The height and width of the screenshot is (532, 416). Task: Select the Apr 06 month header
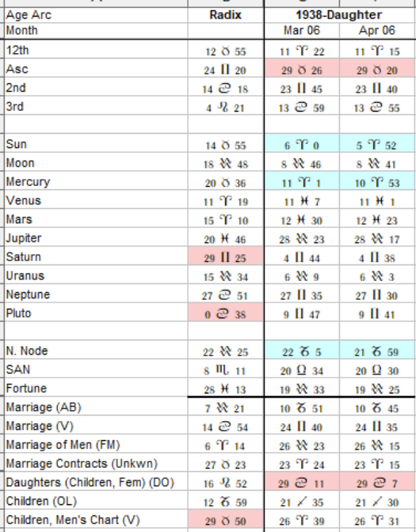[377, 31]
